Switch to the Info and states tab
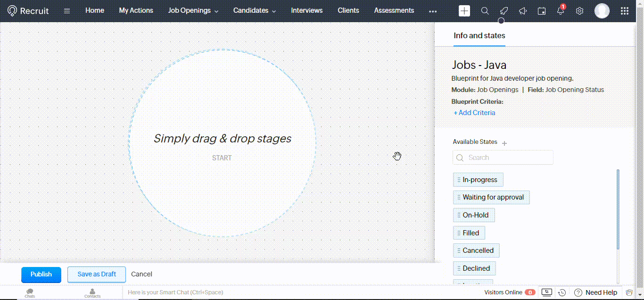This screenshot has width=644, height=300. point(479,35)
